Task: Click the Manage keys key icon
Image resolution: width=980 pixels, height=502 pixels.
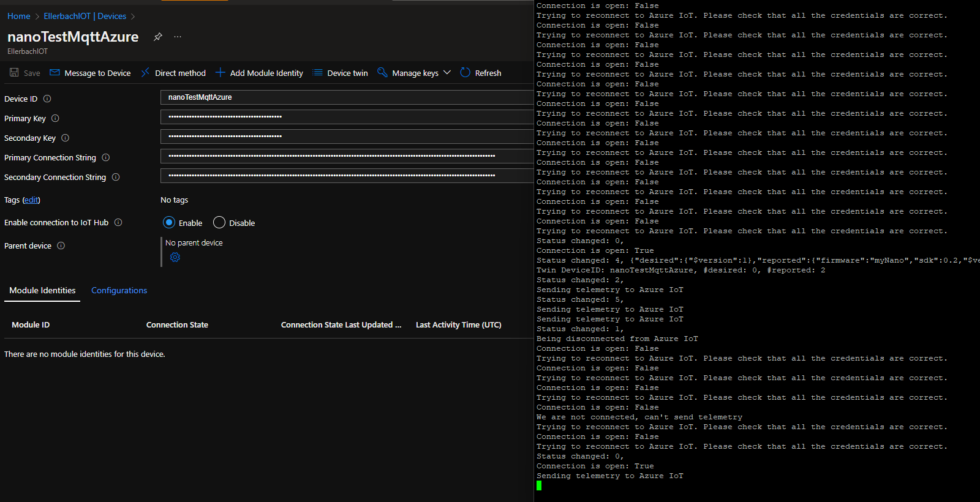Action: (x=382, y=72)
